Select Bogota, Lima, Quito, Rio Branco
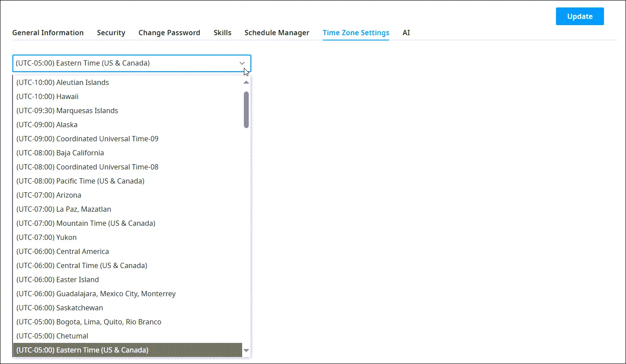The width and height of the screenshot is (626, 364). [128, 322]
